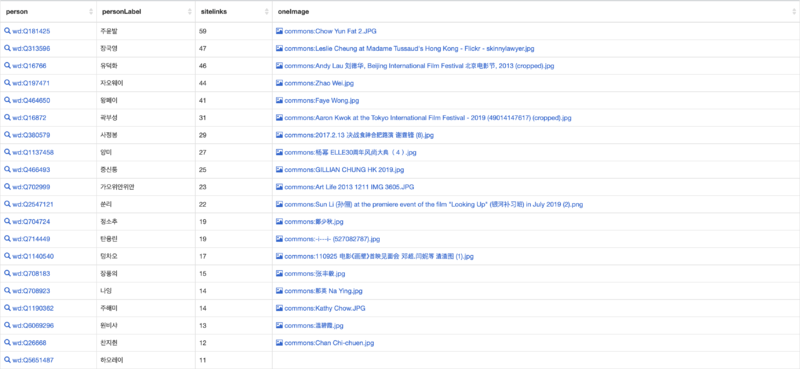Click the picture icon before Art Life 2013 file

coord(279,187)
